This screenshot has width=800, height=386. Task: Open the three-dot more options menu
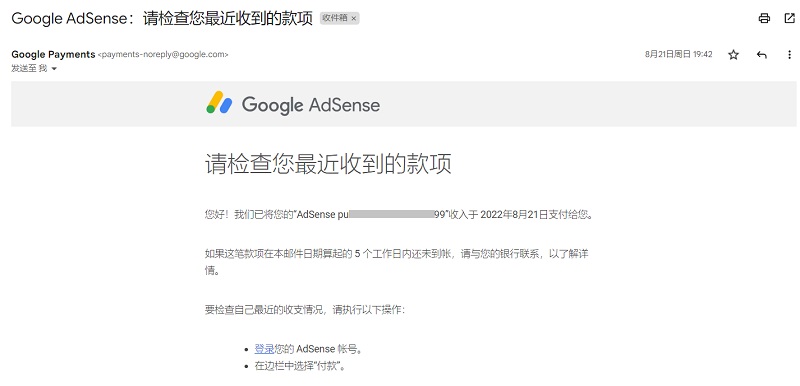789,55
